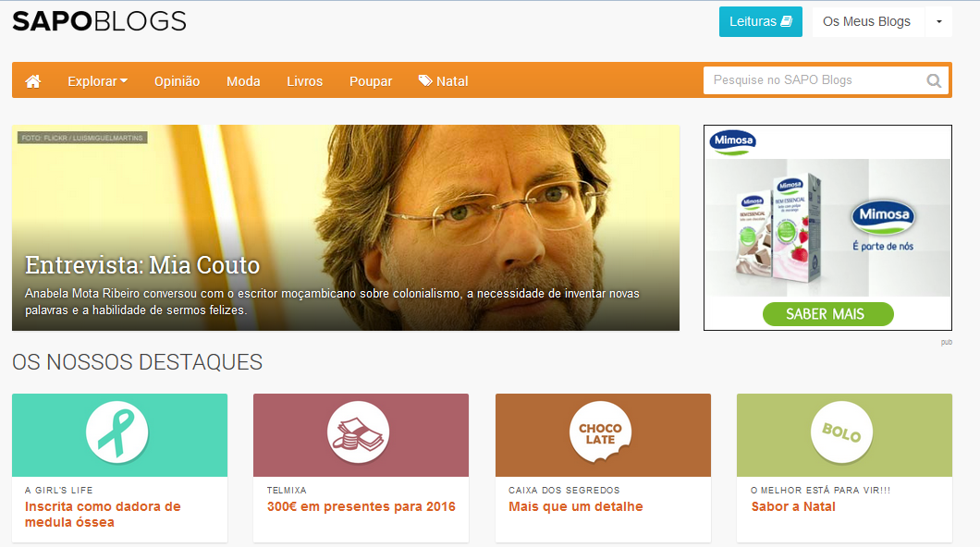Viewport: 980px width, 547px height.
Task: Open the Bolo circle icon
Action: 842,432
